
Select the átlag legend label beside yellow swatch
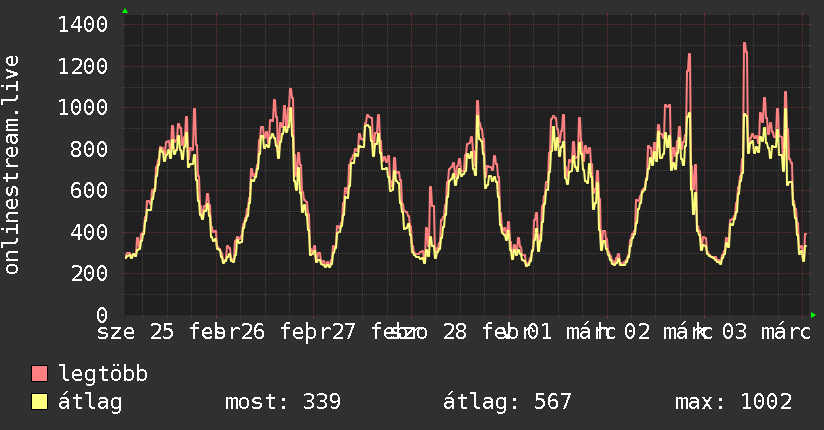(90, 402)
